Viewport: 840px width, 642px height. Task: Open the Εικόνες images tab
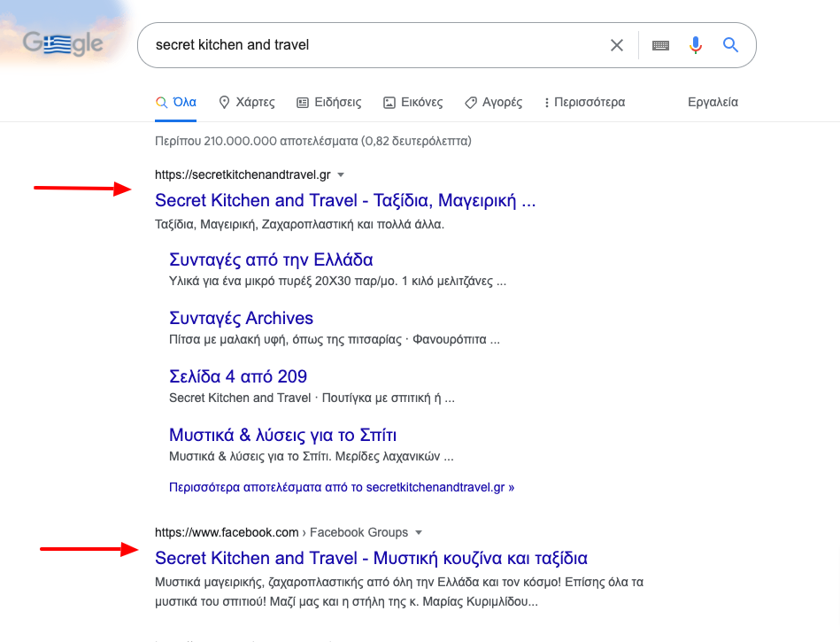[x=413, y=102]
